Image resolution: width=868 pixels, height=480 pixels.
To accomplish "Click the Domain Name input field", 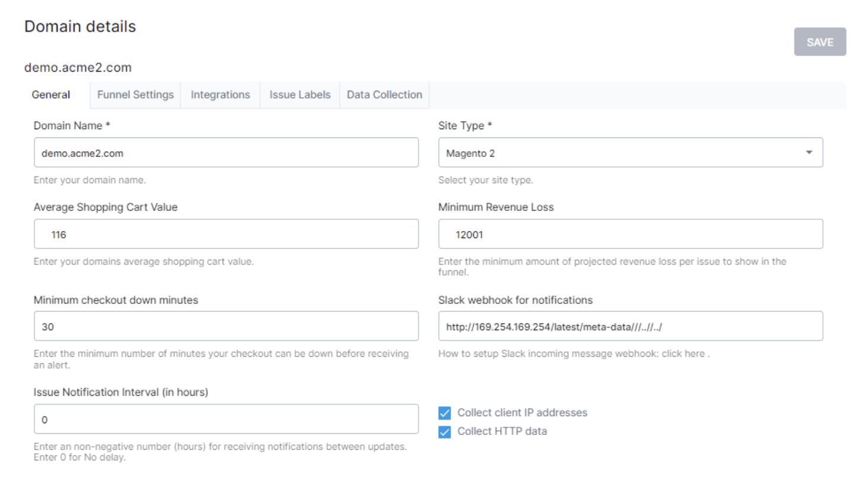I will (x=226, y=153).
